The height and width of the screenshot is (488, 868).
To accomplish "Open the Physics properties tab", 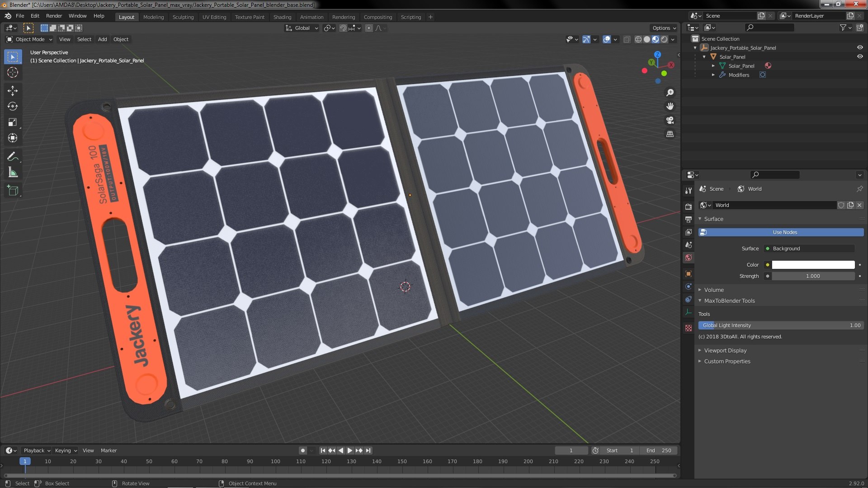I will click(688, 286).
